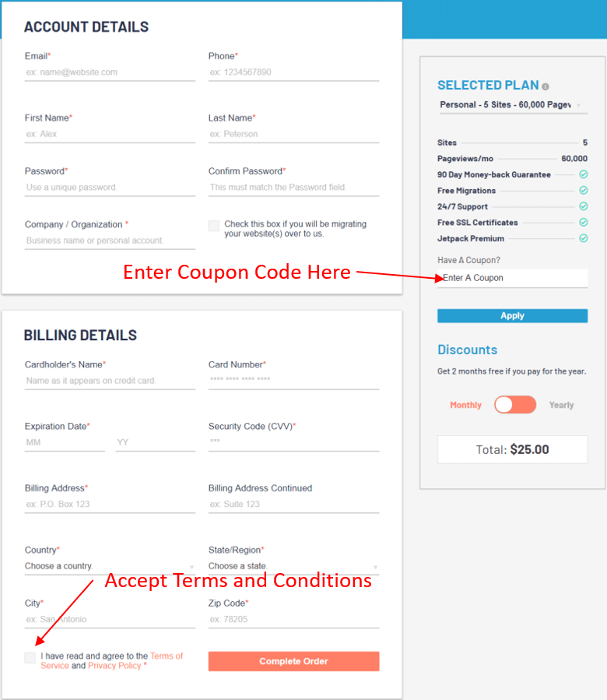The width and height of the screenshot is (607, 700).
Task: Click the Selected Plan info icon
Action: pyautogui.click(x=546, y=86)
